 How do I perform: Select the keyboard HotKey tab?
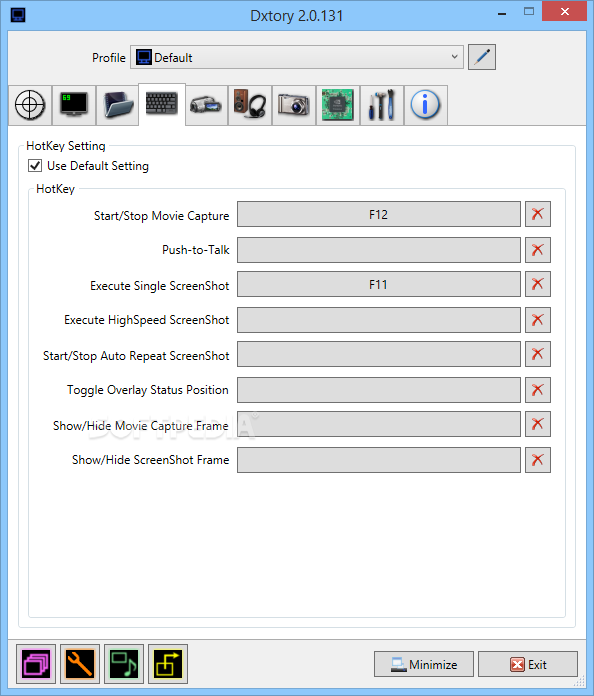point(162,104)
